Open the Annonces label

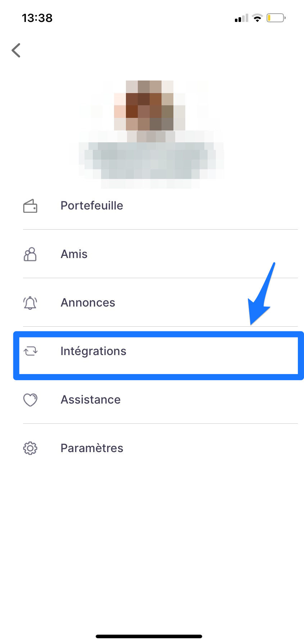(88, 303)
